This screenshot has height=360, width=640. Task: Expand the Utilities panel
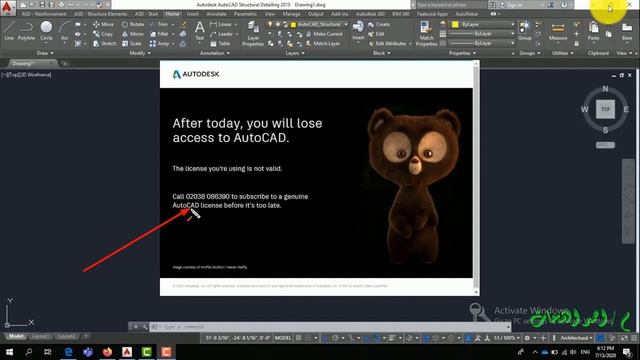562,53
